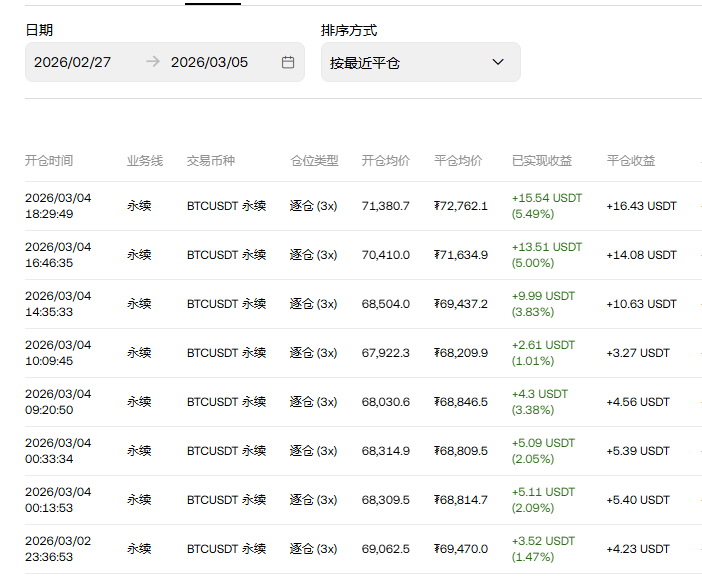Click the 开仓时间 column header
Screen dimensions: 702x581
click(x=49, y=161)
